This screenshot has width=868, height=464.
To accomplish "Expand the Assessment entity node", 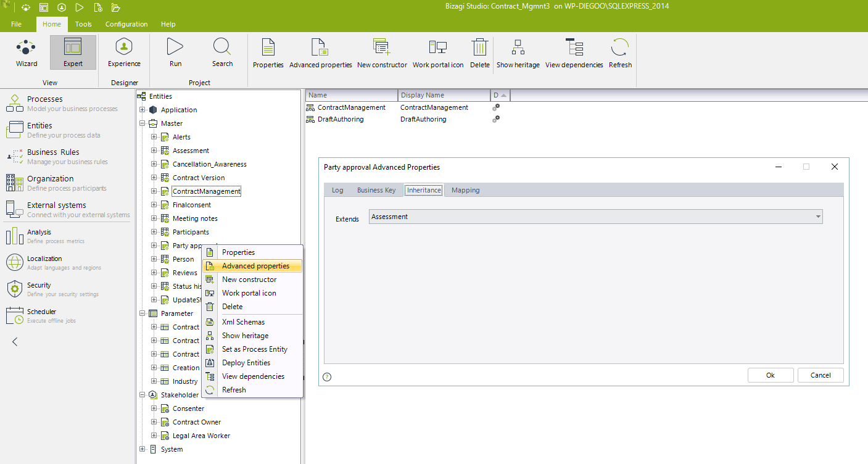I will pos(154,151).
